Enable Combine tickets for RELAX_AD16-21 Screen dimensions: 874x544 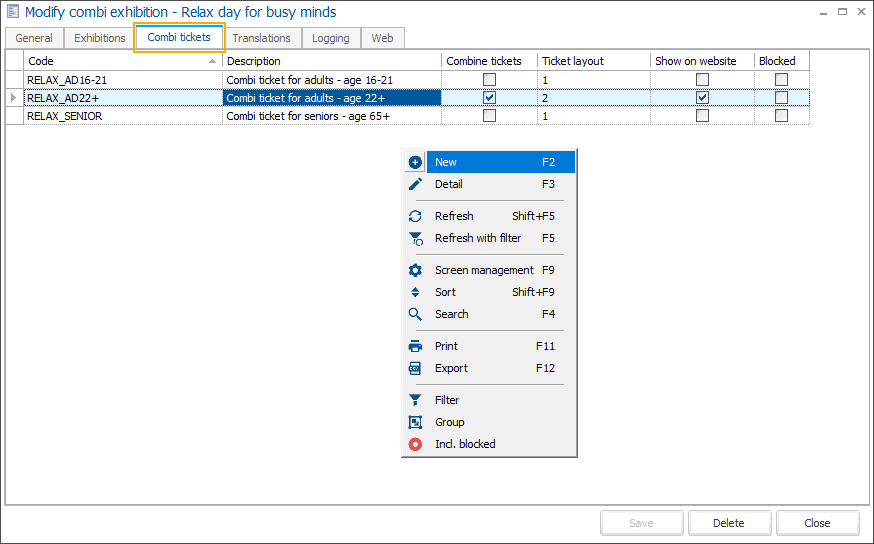[489, 79]
